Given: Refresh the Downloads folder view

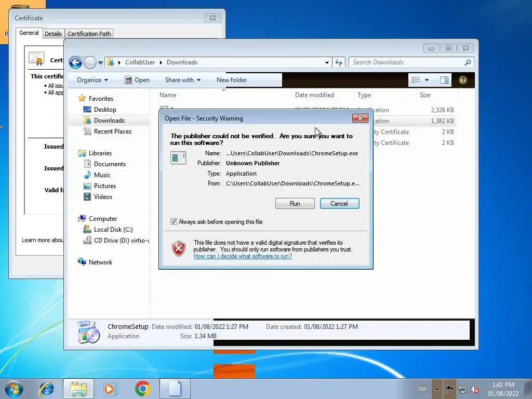Looking at the screenshot, I should point(339,62).
